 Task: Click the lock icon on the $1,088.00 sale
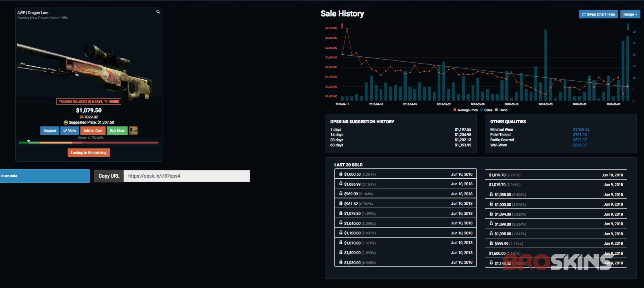491,194
